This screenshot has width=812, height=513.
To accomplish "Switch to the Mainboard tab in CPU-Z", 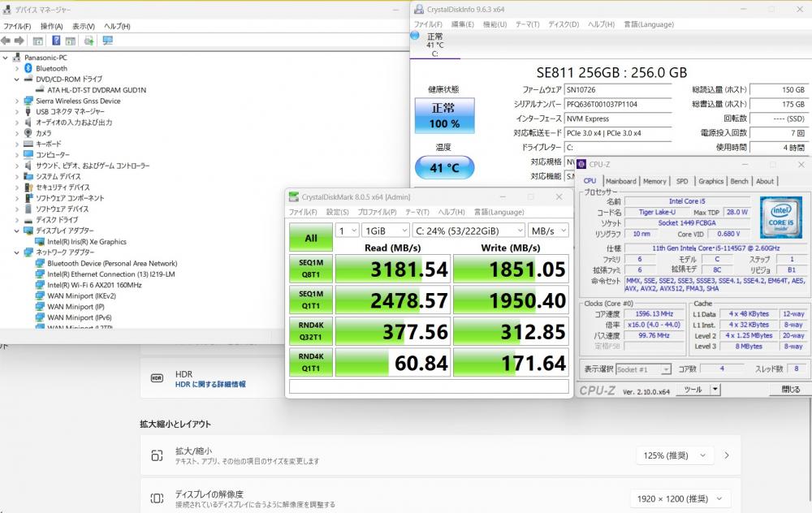I will (620, 181).
